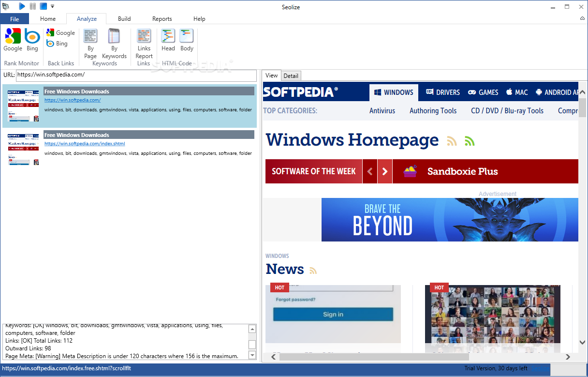This screenshot has width=588, height=377.
Task: Open the Help ribbon tab
Action: tap(199, 19)
